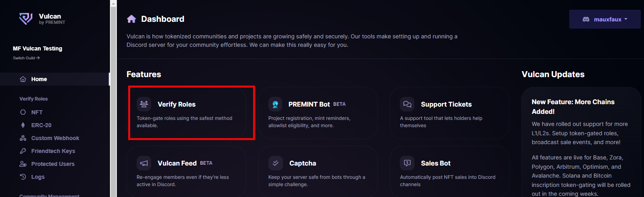
Task: Open the Sales Bot feature card
Action: click(449, 172)
